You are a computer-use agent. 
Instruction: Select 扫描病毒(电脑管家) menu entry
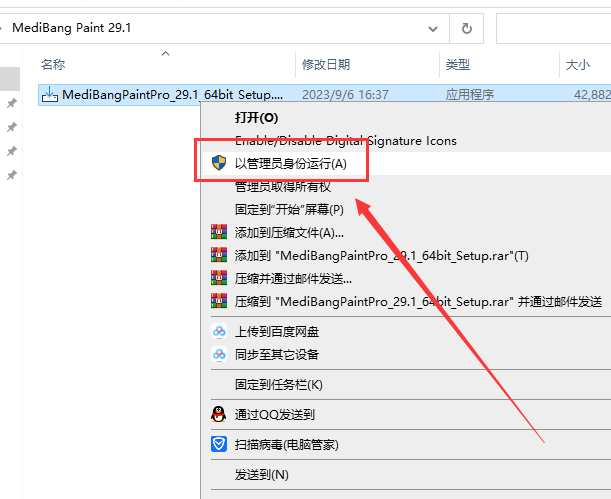[x=286, y=444]
